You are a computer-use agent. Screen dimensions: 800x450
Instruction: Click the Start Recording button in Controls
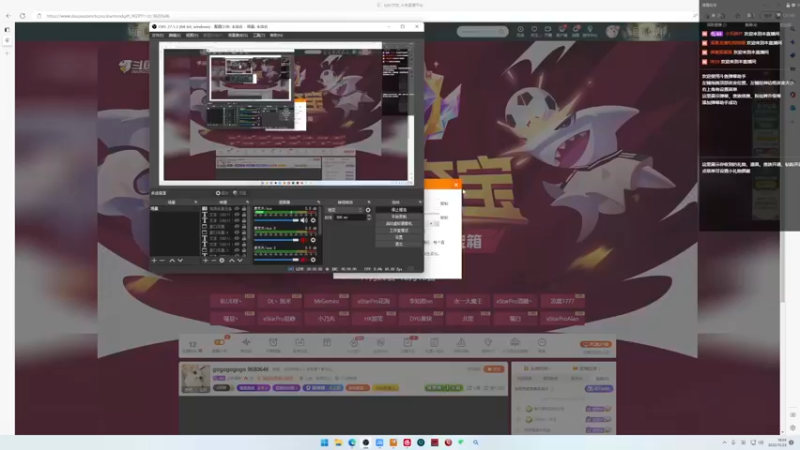tap(398, 216)
